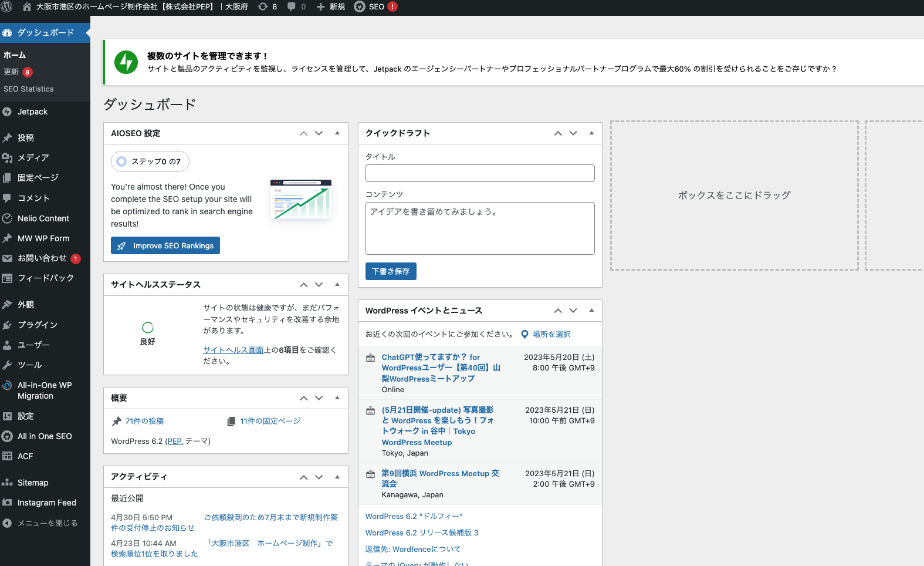
Task: Open ホーム submenu item
Action: 15,55
